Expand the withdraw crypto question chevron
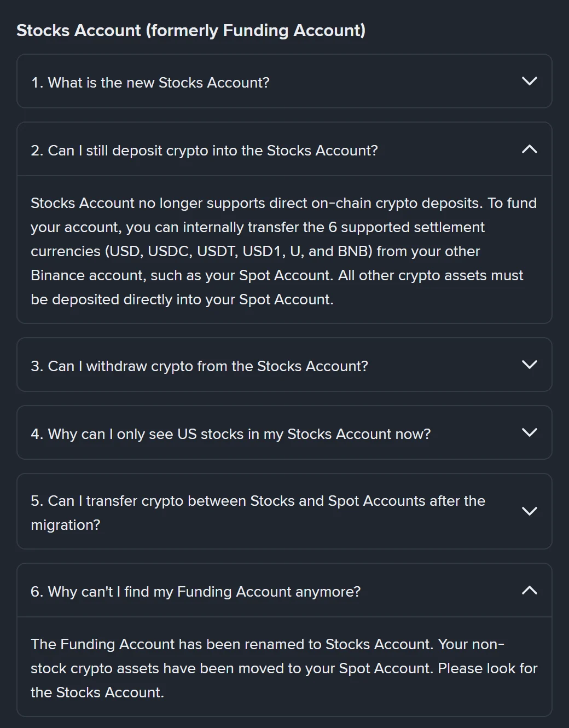569x728 pixels. tap(529, 365)
